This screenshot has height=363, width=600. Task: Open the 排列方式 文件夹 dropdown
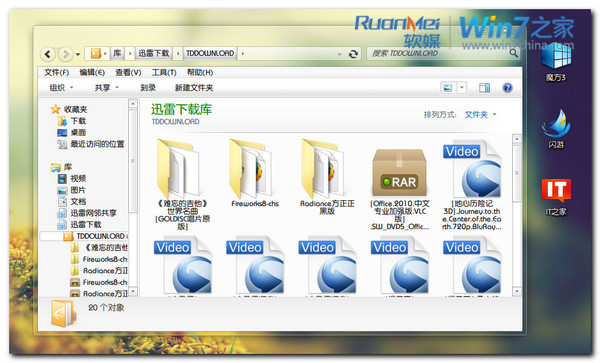coord(481,114)
